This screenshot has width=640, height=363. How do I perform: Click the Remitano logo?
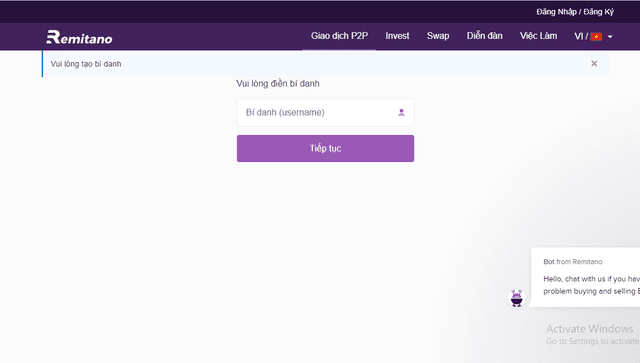79,37
